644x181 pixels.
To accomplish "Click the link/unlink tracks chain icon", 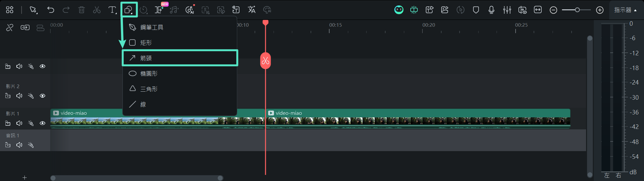I will [25, 28].
